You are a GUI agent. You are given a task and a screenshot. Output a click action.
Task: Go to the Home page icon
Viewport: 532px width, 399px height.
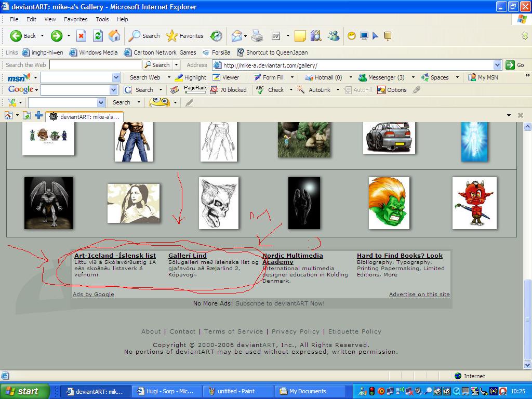(114, 36)
